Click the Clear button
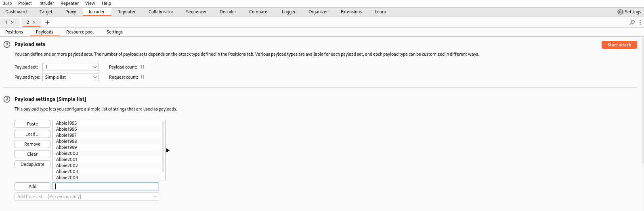This screenshot has height=211, width=644. tap(32, 154)
